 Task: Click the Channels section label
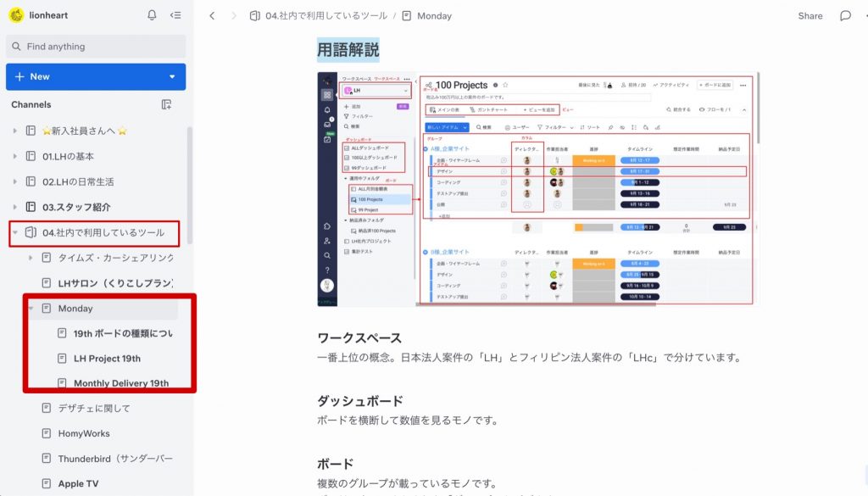31,104
